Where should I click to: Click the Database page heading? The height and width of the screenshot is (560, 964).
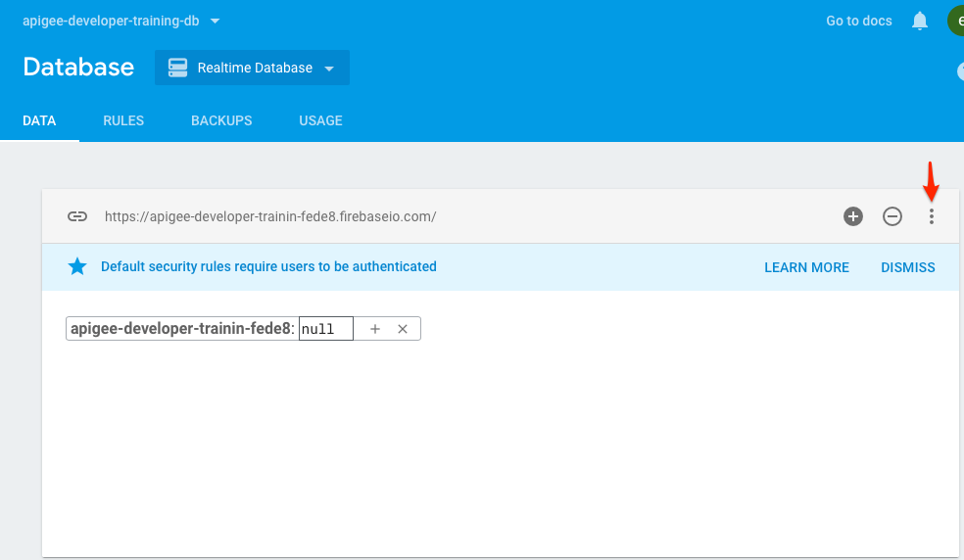click(78, 67)
